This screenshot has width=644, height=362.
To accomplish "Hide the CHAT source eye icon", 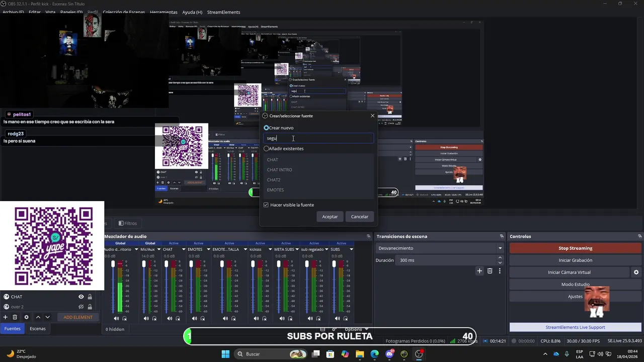I will pyautogui.click(x=81, y=297).
